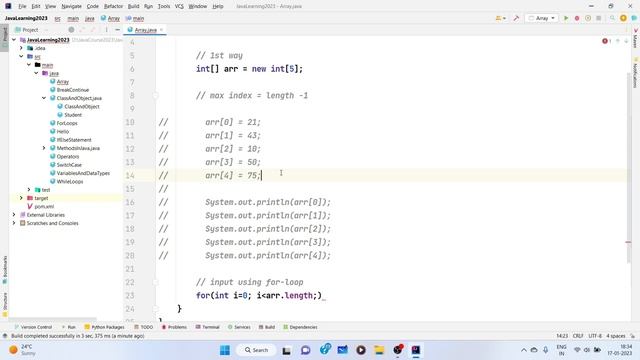Open Problems tool window button
This screenshot has height=360, width=640.
(x=174, y=327)
